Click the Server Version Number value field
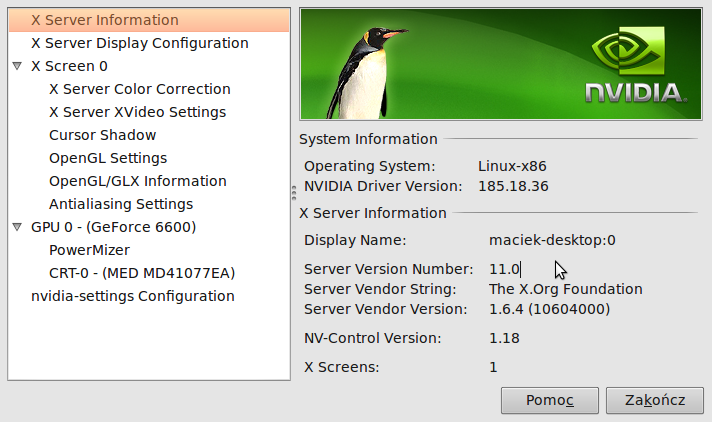The height and width of the screenshot is (422, 712). (x=504, y=269)
